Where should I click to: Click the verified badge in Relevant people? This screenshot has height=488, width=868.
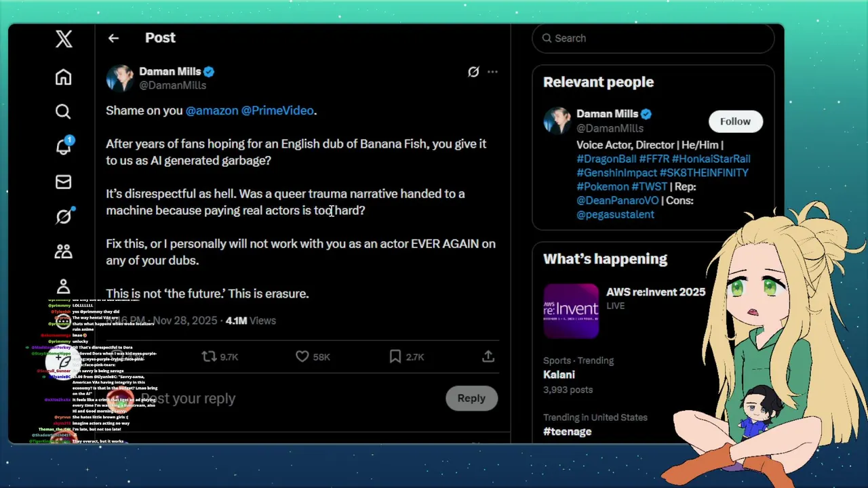(x=646, y=114)
